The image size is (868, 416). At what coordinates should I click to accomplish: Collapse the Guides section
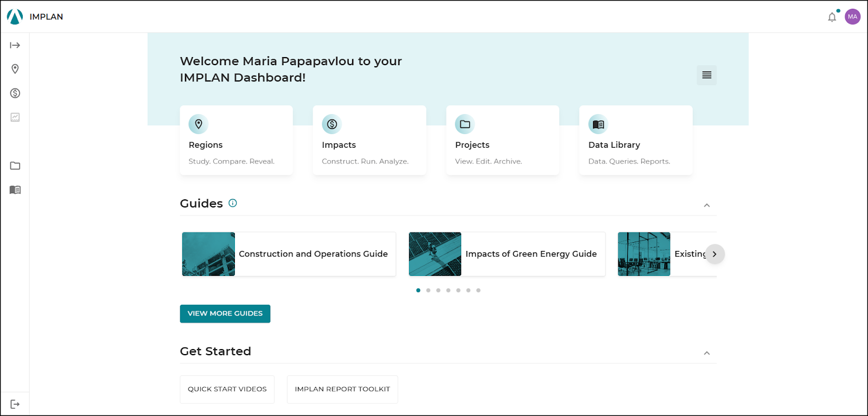coord(706,205)
